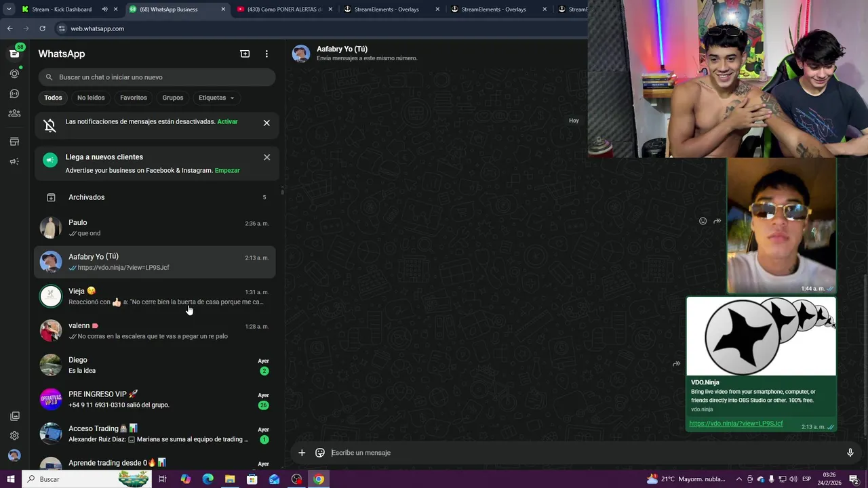Open the weather widget showing 21°C
The height and width of the screenshot is (488, 868).
click(x=686, y=479)
